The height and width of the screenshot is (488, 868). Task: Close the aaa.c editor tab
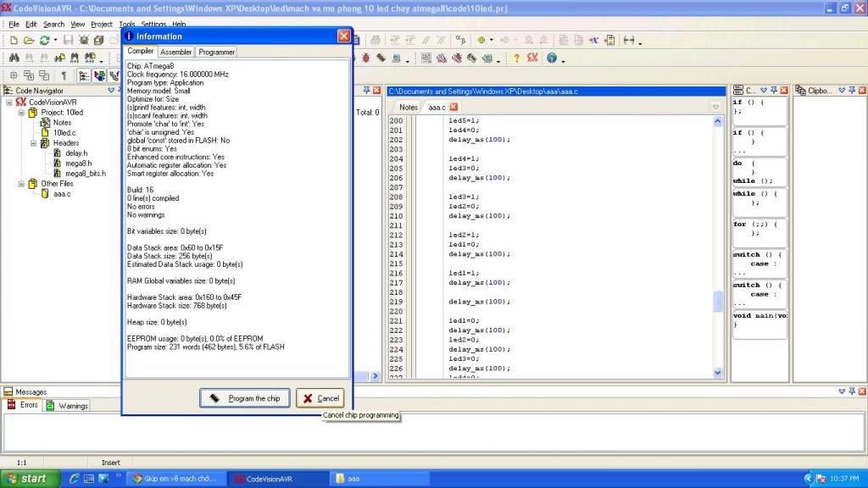pos(453,107)
